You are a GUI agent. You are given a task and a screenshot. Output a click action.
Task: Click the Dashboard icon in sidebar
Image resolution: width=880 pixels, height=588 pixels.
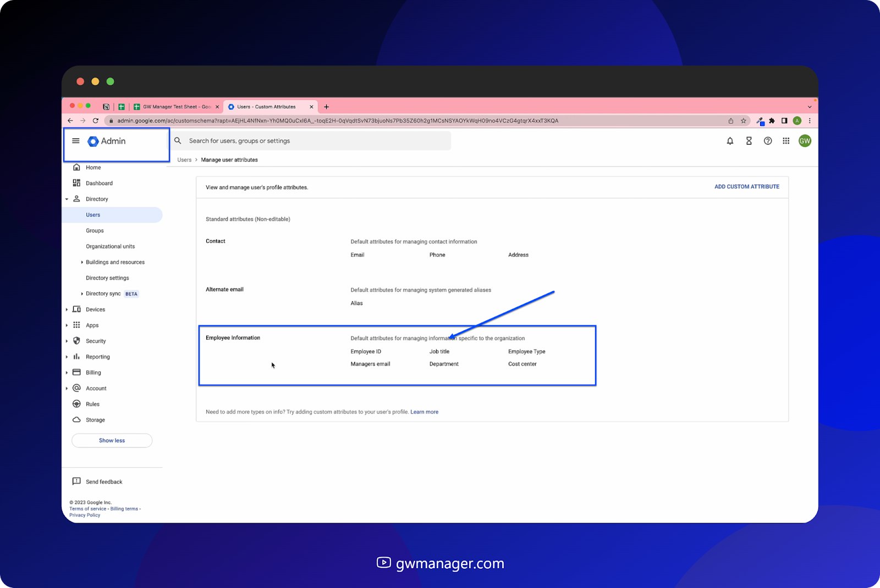point(76,183)
